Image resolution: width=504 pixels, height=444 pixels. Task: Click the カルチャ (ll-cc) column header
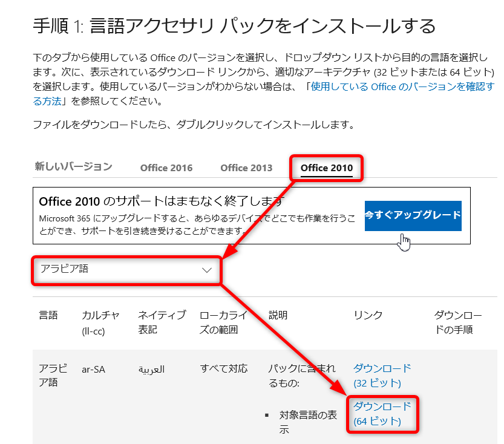click(x=100, y=322)
